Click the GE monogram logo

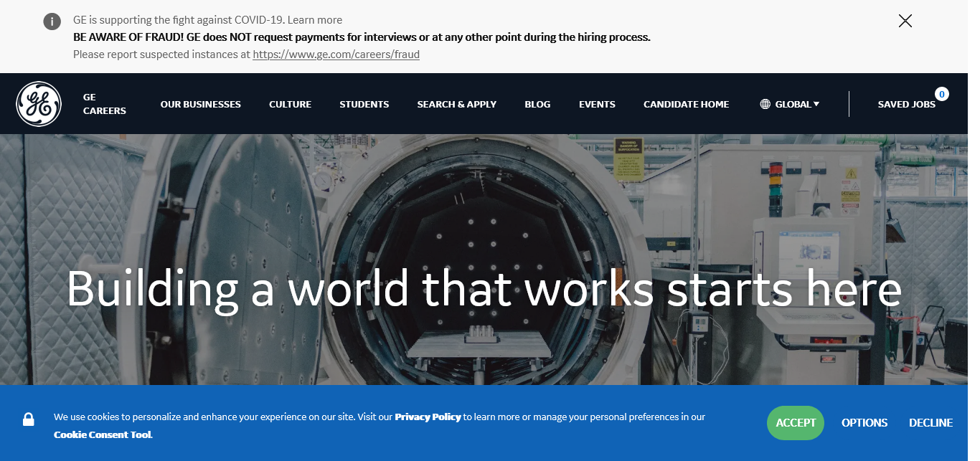click(39, 104)
